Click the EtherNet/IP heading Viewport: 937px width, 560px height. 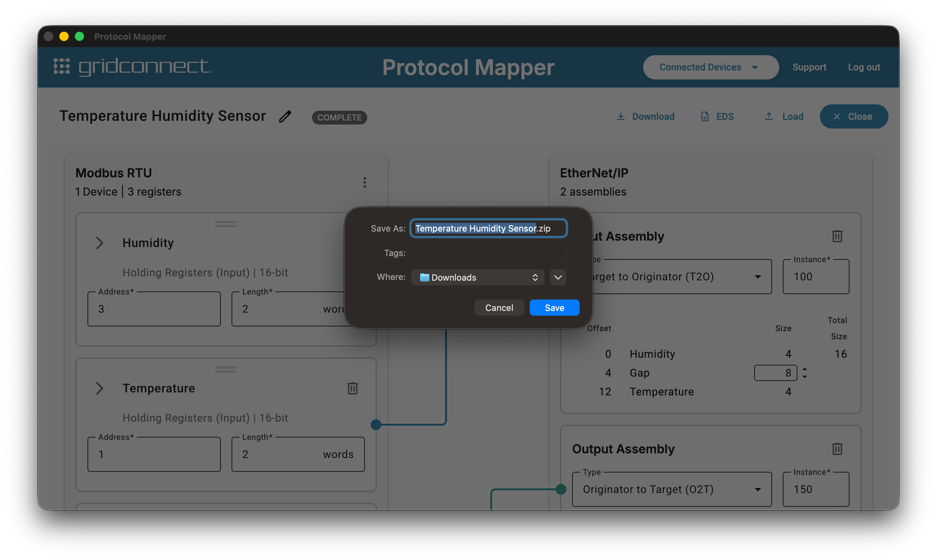tap(594, 173)
